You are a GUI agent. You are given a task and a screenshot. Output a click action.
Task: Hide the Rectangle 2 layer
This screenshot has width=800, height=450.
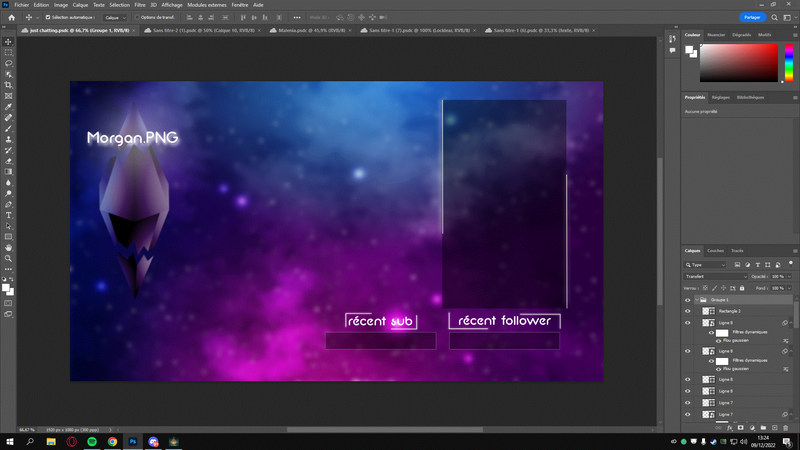(687, 311)
